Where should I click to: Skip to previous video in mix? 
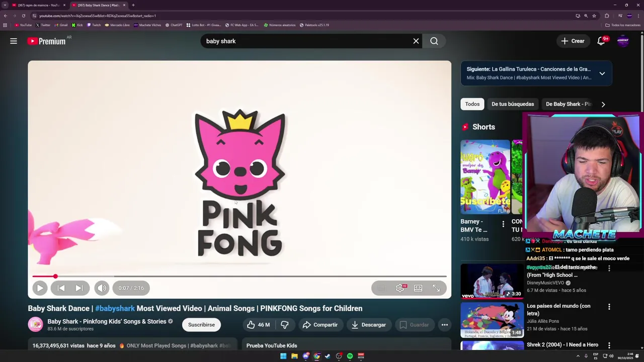click(x=61, y=288)
